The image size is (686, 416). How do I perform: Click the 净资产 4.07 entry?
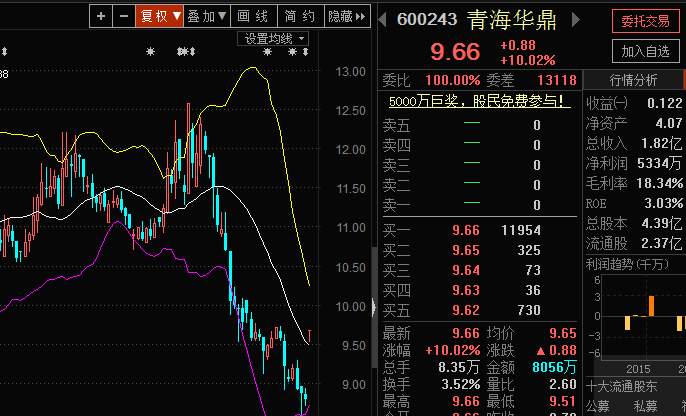[x=634, y=123]
